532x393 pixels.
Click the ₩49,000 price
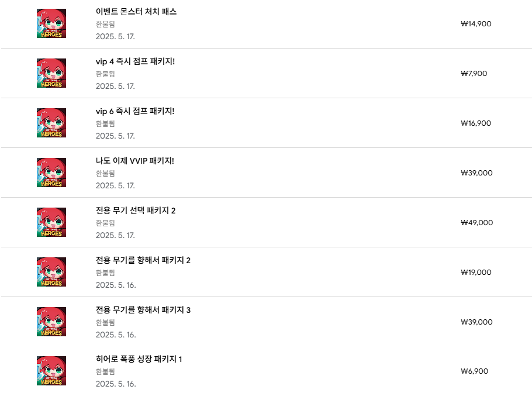point(476,223)
